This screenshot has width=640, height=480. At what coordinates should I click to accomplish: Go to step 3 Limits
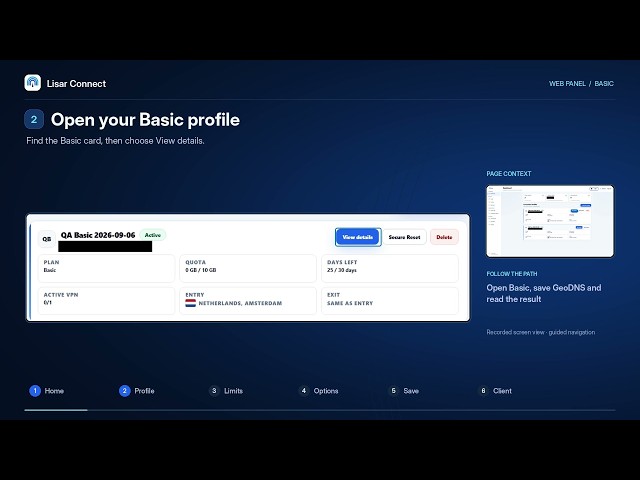click(x=226, y=391)
